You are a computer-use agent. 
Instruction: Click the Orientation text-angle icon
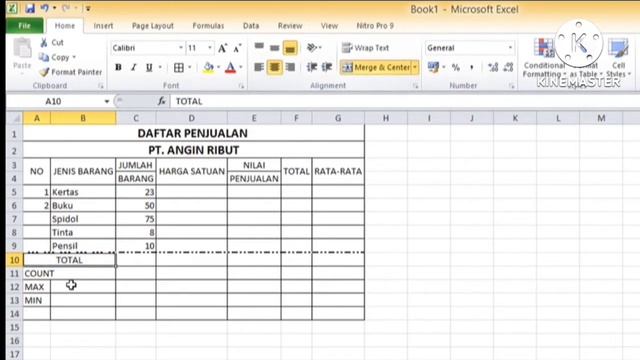pos(312,48)
